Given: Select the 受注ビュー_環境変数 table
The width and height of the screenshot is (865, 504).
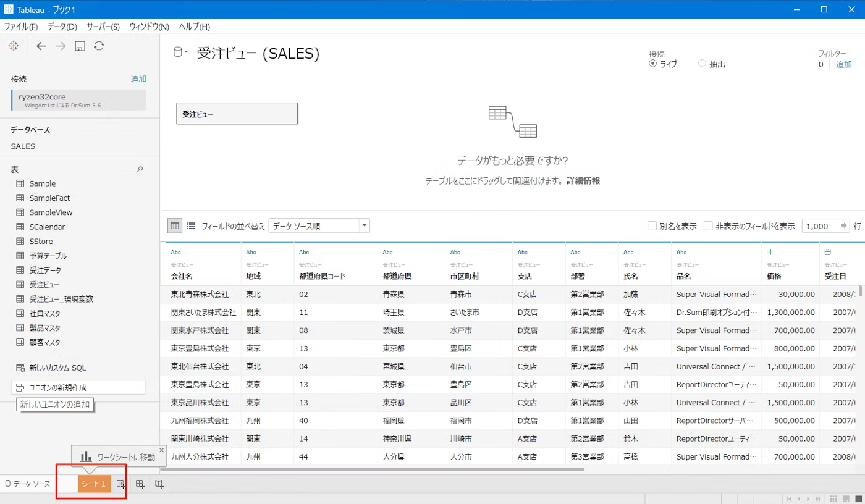Looking at the screenshot, I should pos(61,298).
